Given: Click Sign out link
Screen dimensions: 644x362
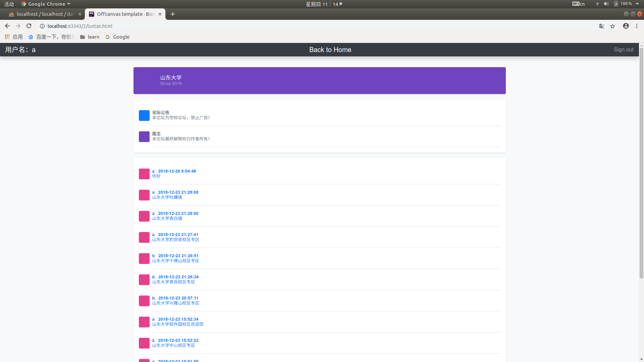Looking at the screenshot, I should [624, 50].
